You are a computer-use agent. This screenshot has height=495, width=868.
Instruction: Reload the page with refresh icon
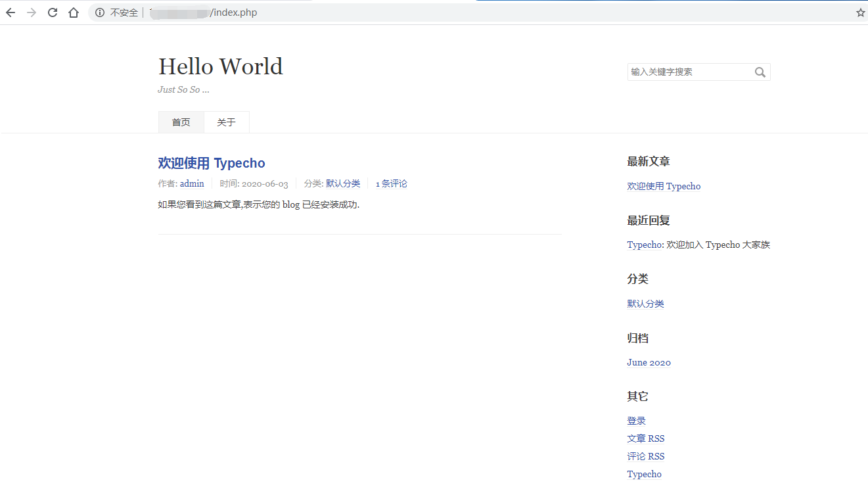pos(53,12)
